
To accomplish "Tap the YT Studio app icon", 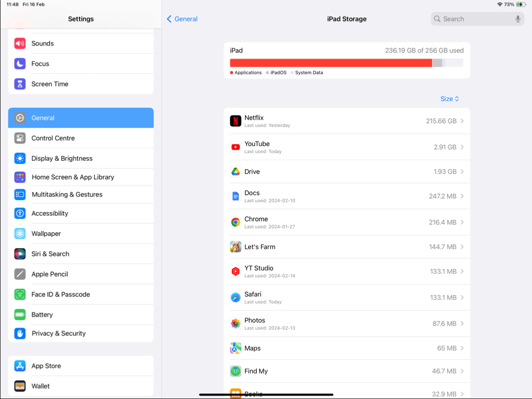I will [x=236, y=272].
